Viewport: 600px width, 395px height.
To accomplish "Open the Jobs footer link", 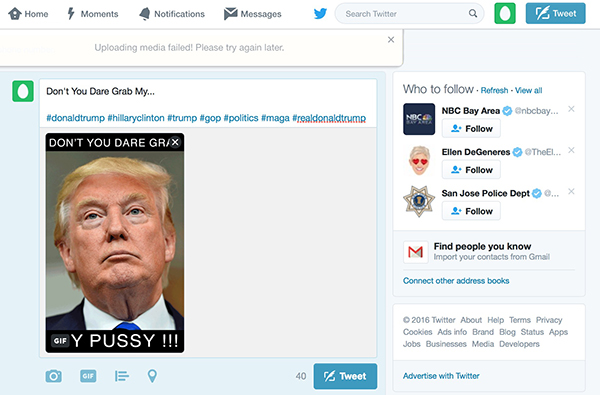I will (412, 344).
